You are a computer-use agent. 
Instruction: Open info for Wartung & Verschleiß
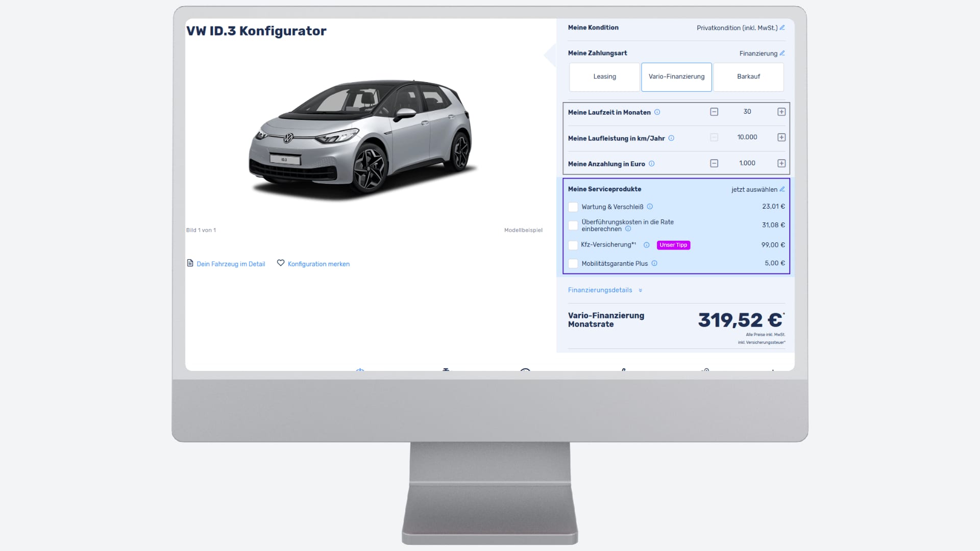[x=650, y=207]
